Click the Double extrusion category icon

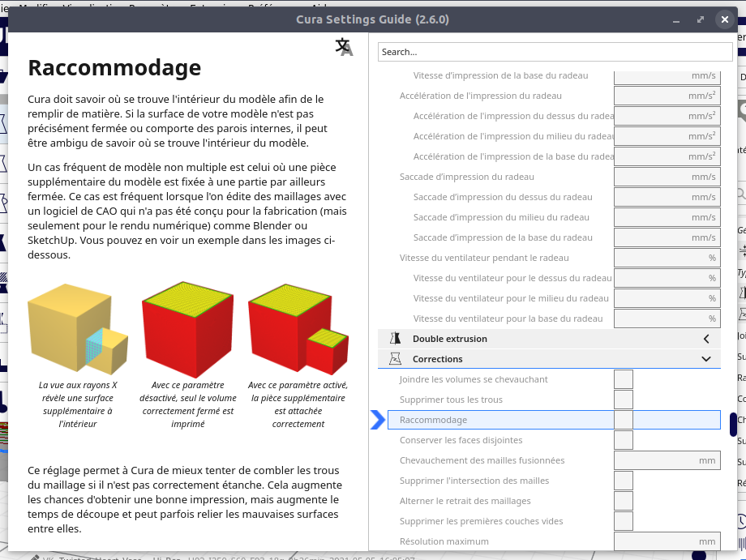tap(396, 339)
